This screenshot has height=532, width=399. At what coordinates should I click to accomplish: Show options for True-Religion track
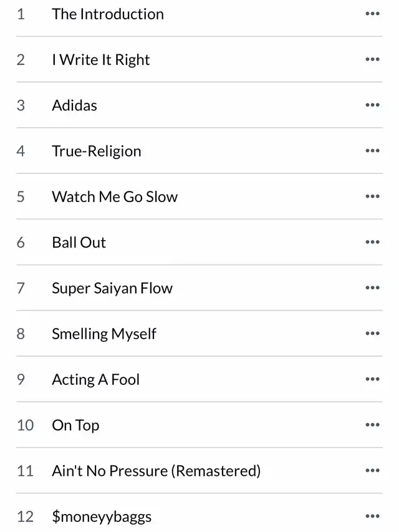click(x=372, y=151)
